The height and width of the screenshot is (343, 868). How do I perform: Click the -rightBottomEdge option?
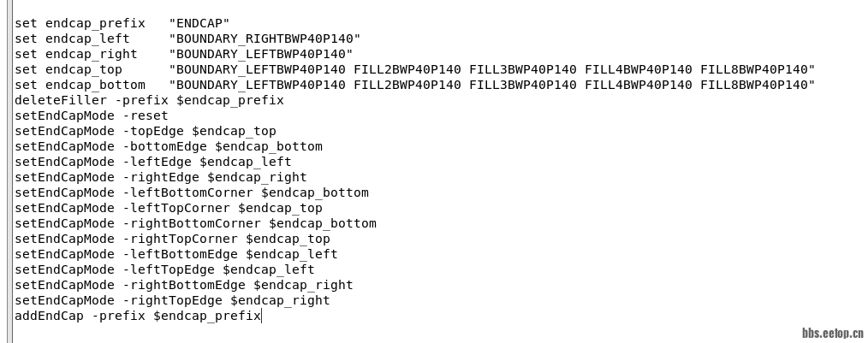click(184, 286)
